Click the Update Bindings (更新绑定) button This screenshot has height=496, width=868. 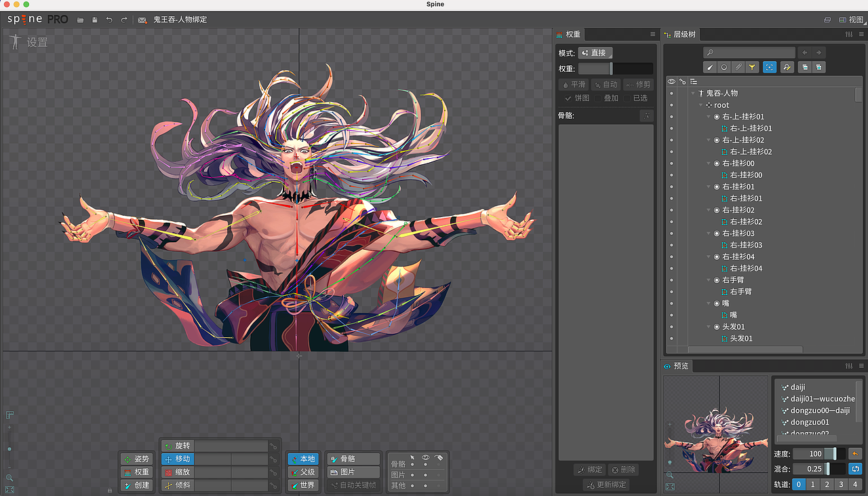coord(606,485)
